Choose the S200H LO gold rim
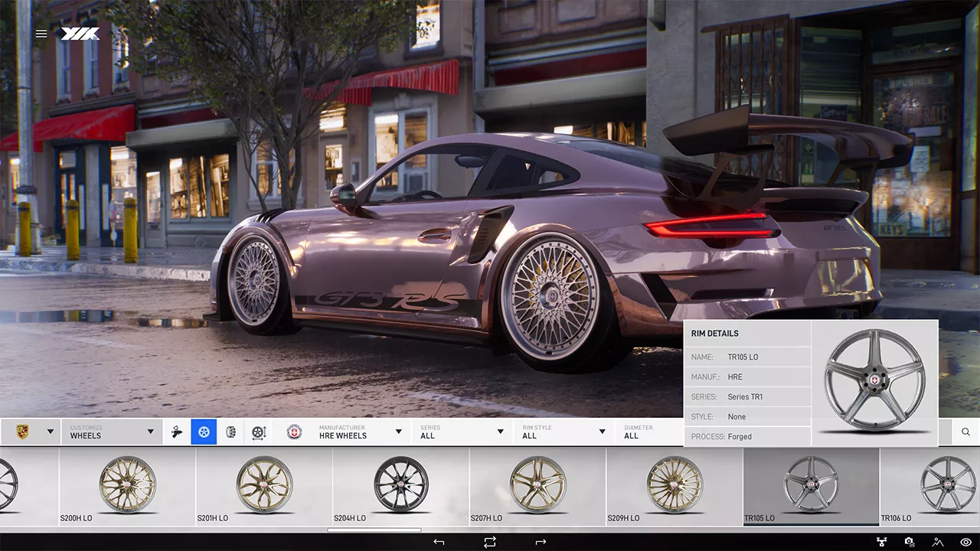 [x=127, y=485]
